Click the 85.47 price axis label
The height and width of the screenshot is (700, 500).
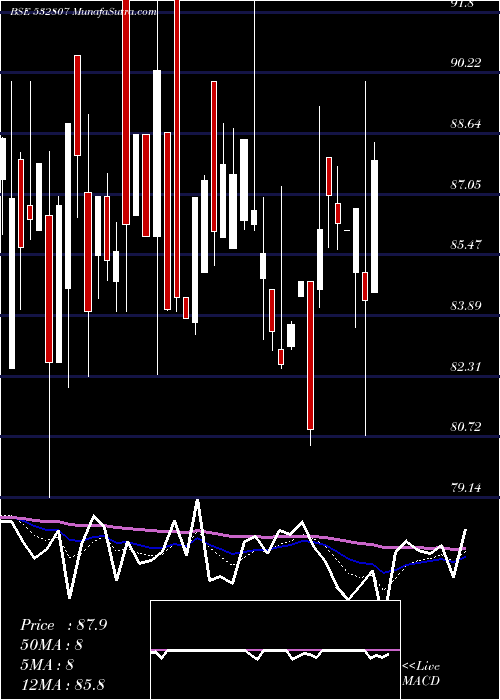point(466,245)
